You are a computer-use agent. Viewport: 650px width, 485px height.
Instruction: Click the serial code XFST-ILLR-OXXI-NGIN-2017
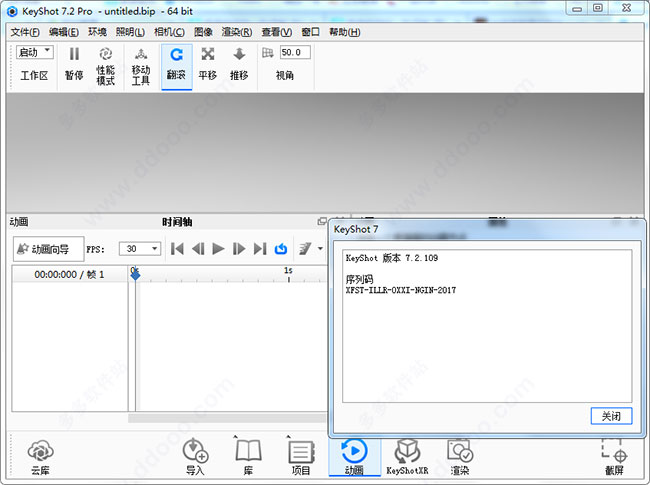coord(401,290)
